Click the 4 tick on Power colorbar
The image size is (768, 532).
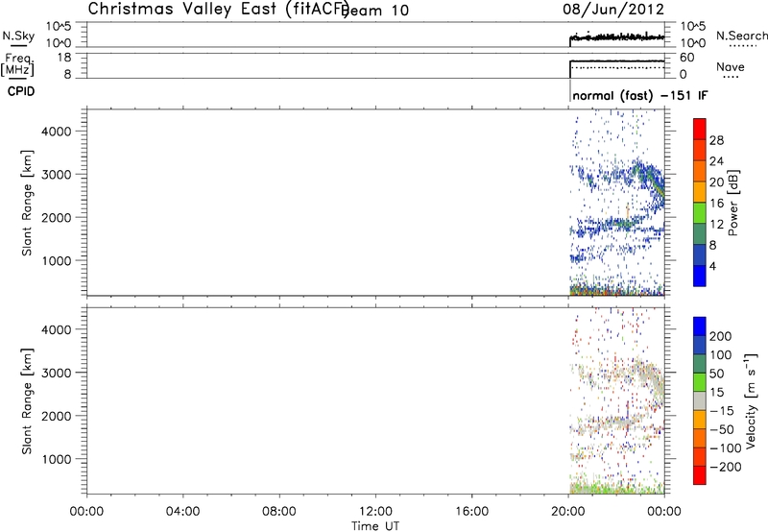point(712,266)
